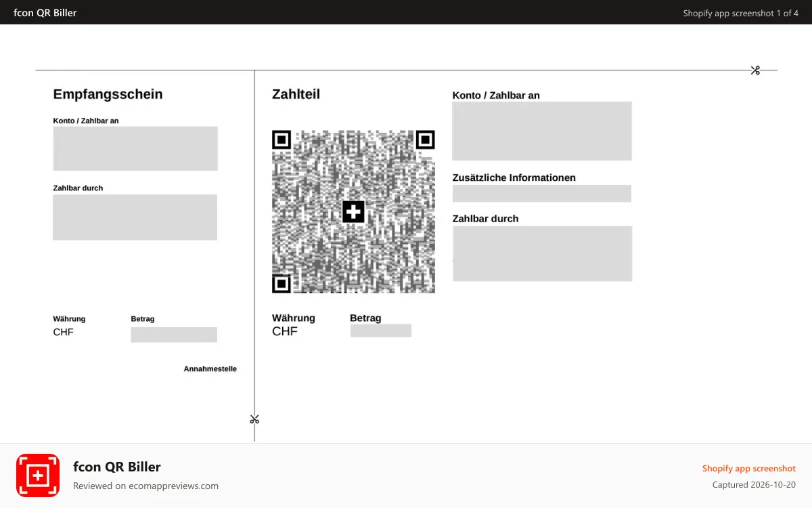
Task: Click the red fcon QR Biller app logo
Action: tap(38, 475)
